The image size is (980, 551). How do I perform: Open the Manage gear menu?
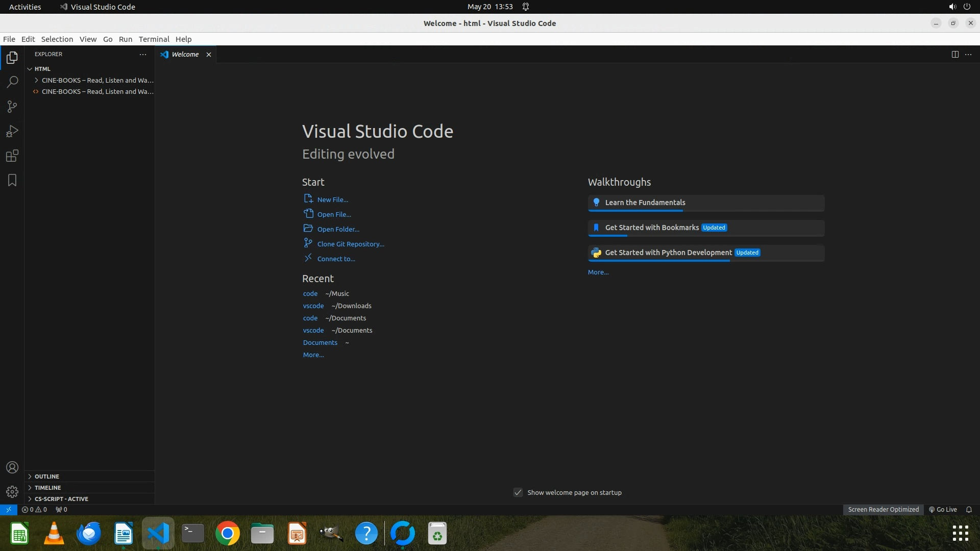[x=12, y=492]
